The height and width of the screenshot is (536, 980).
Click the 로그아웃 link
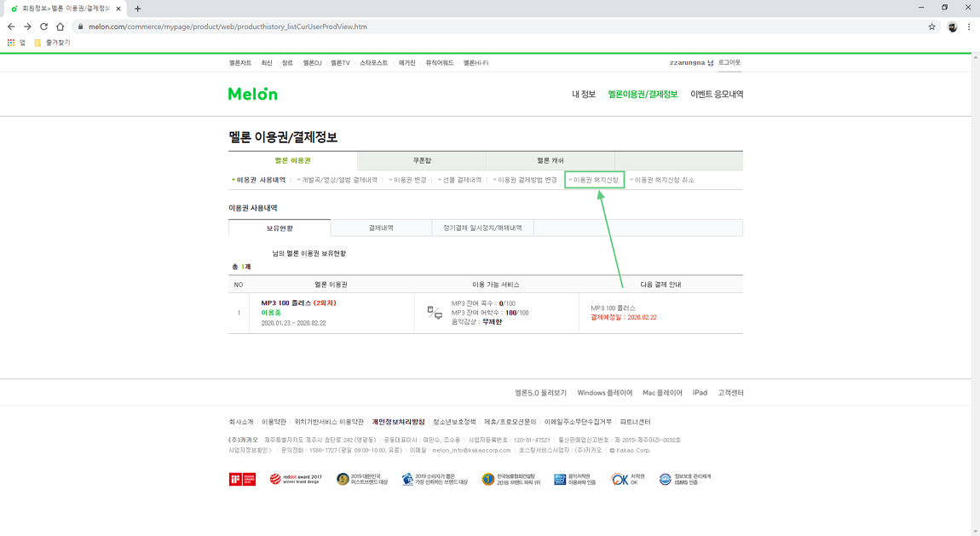click(x=729, y=62)
